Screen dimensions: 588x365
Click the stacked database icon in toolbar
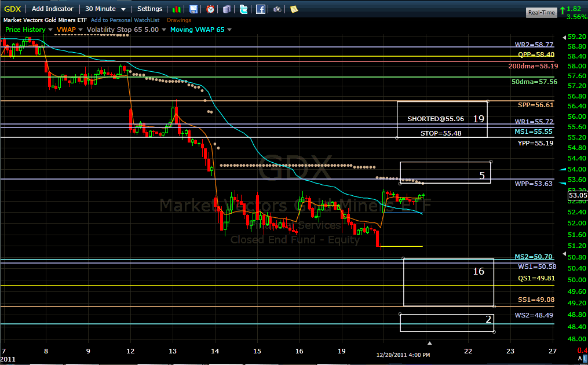pos(227,9)
